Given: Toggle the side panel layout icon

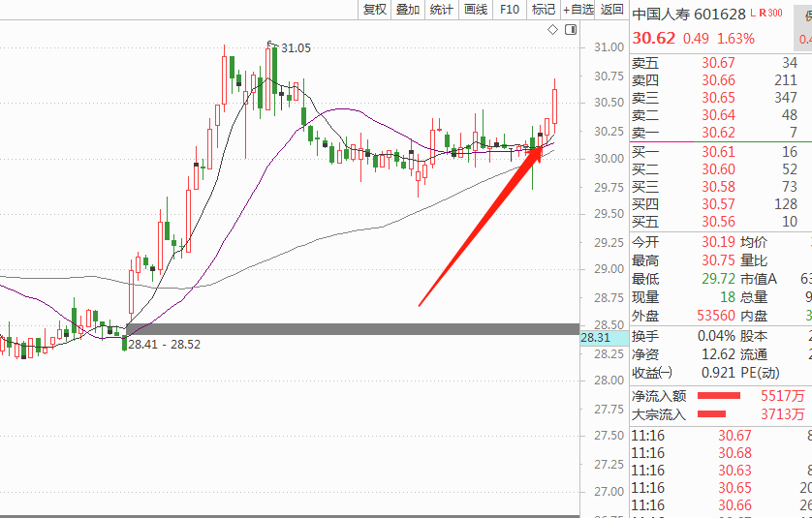Looking at the screenshot, I should tap(571, 30).
